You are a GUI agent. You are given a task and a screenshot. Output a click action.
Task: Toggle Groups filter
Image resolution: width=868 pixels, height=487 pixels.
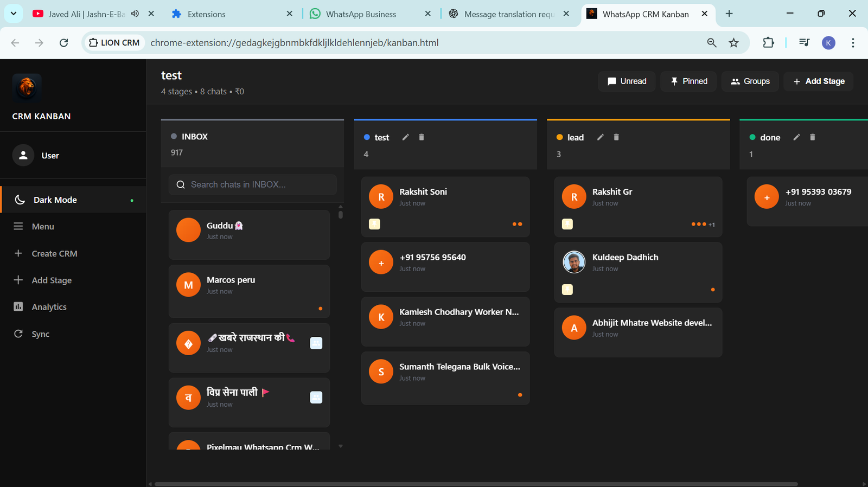[750, 81]
